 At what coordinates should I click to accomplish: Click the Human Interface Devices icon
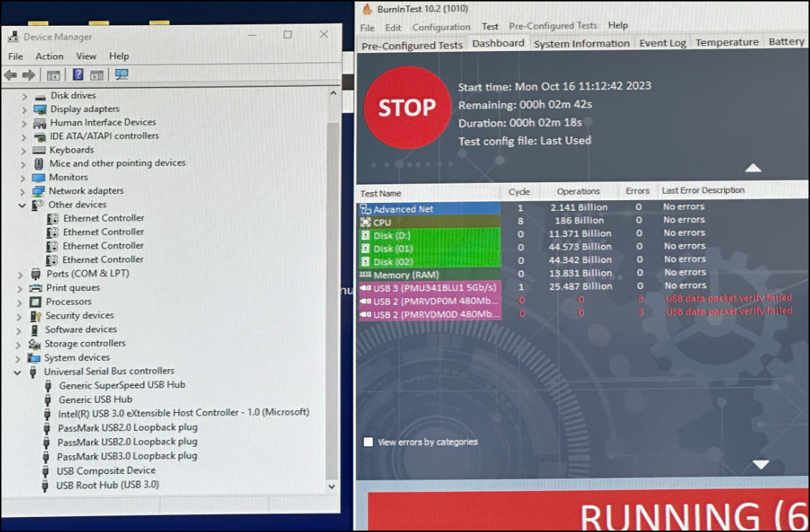pos(39,123)
